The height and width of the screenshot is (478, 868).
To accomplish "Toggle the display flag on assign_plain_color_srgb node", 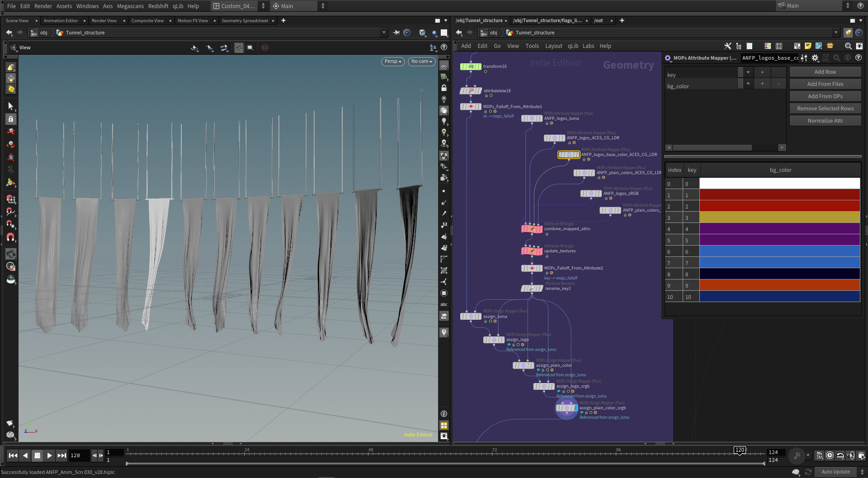I will pyautogui.click(x=576, y=408).
